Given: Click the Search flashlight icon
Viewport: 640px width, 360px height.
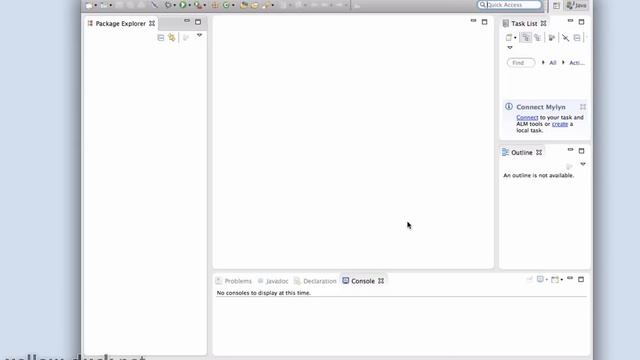Looking at the screenshot, I should [x=266, y=5].
